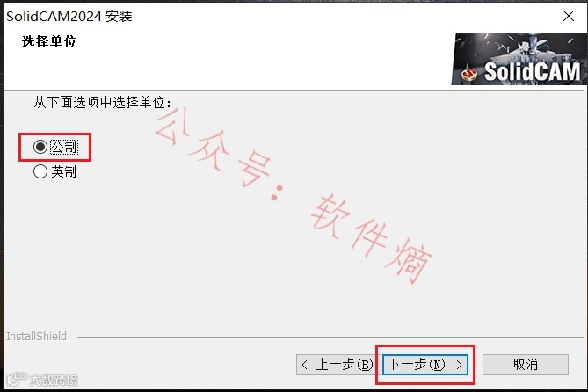Click the 大数跨境 watermark logo

coord(42,379)
